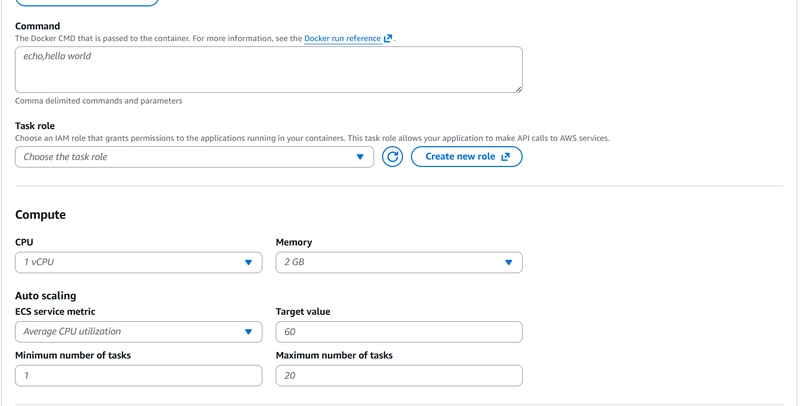Click the Task role label text
The width and height of the screenshot is (800, 406).
(x=35, y=126)
